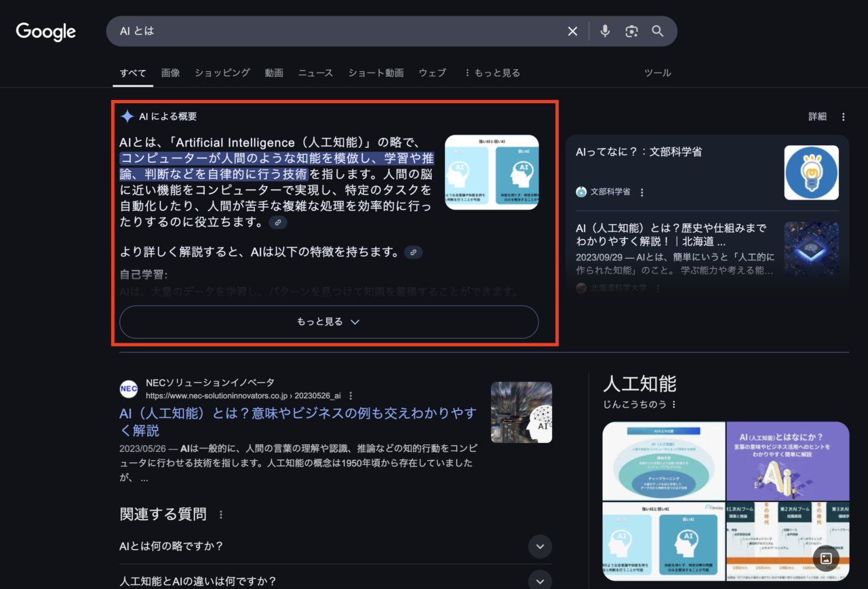The height and width of the screenshot is (589, 868).
Task: Switch to the ニュース tab
Action: click(315, 73)
